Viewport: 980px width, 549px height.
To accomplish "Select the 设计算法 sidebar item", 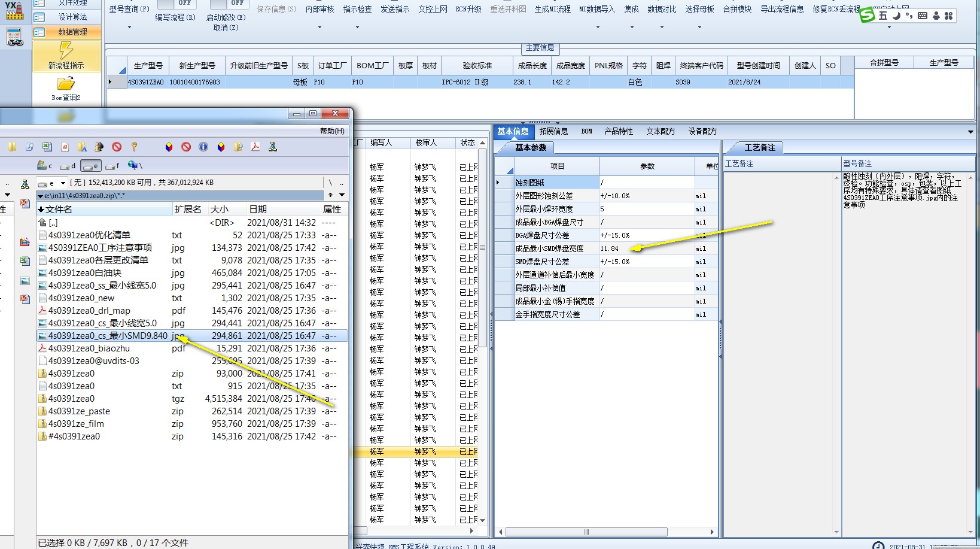I will (x=66, y=17).
